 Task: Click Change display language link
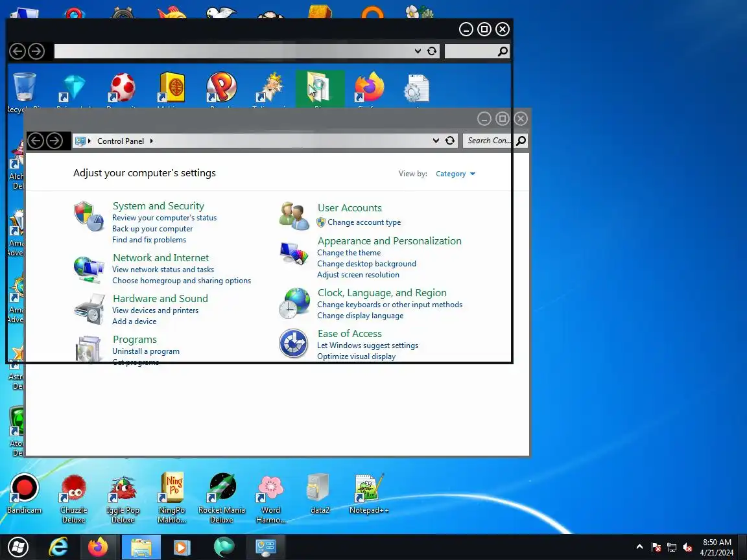[360, 316]
